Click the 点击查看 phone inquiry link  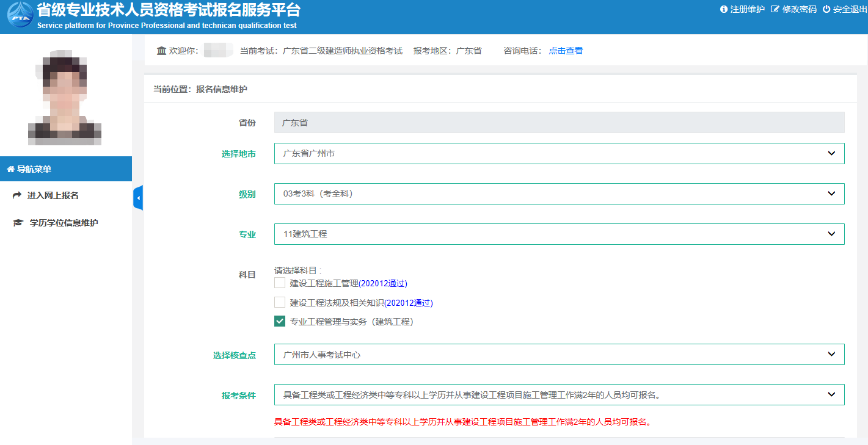[x=566, y=51]
